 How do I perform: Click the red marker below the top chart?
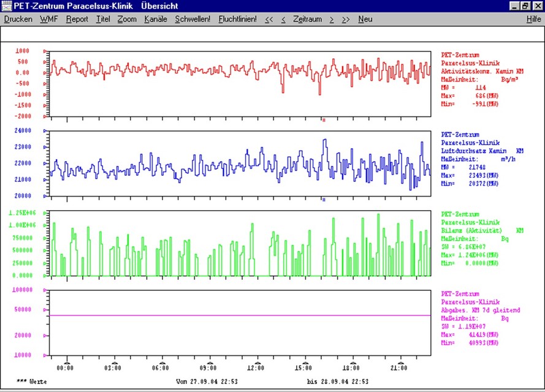coord(323,120)
